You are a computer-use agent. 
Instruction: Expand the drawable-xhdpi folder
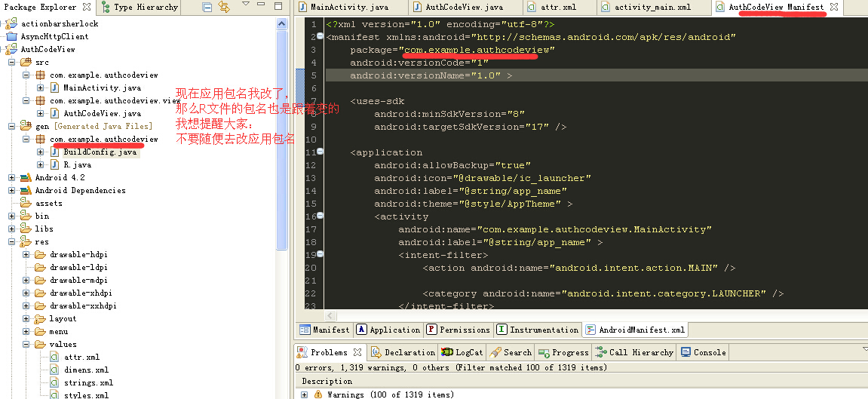[x=26, y=293]
